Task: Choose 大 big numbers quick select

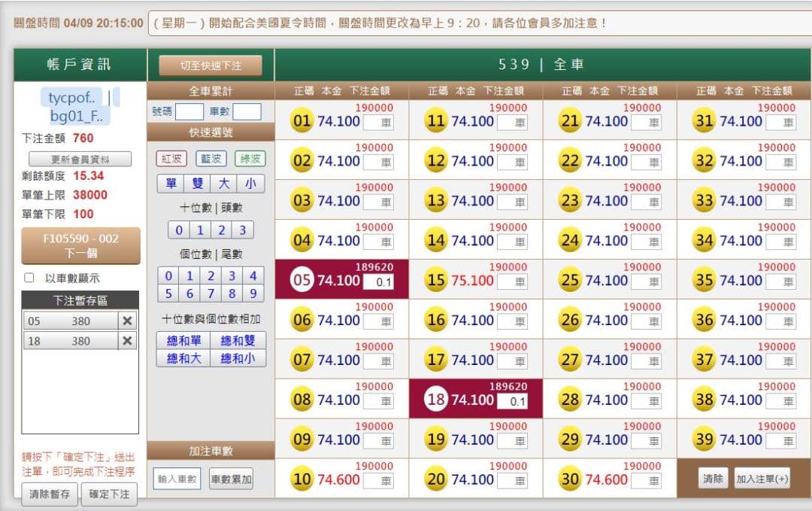Action: pyautogui.click(x=224, y=184)
